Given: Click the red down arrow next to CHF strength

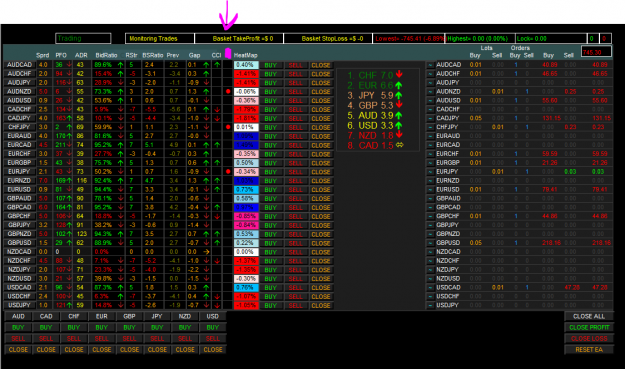Looking at the screenshot, I should [x=399, y=75].
